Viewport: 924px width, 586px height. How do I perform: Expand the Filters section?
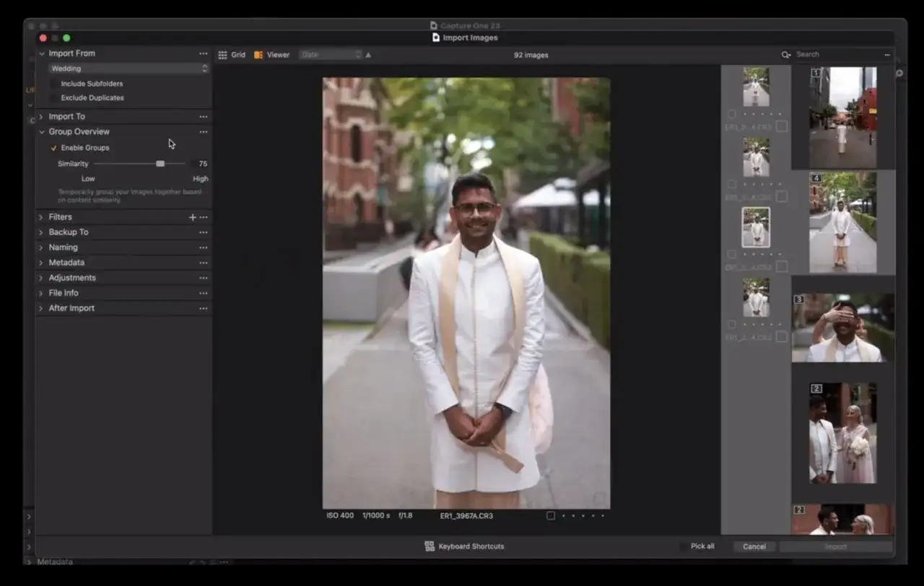pos(41,217)
